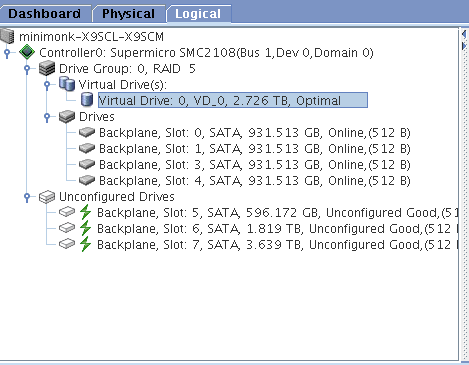
Task: Collapse the Drive Group 0 node
Action: pyautogui.click(x=27, y=69)
